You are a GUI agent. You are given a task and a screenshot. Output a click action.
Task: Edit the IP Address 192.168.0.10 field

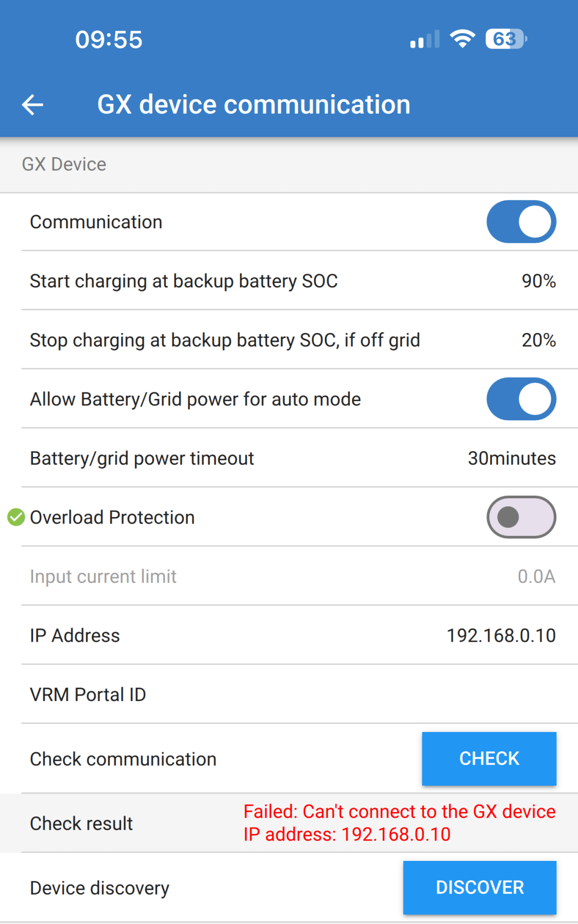501,635
